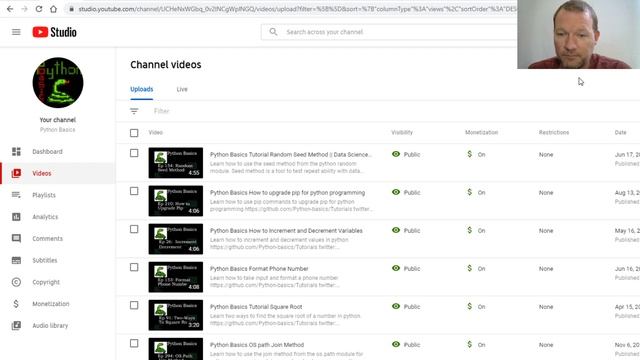Click monetization dollar icon for OS path Join
Image resolution: width=640 pixels, height=360 pixels.
[x=469, y=344]
